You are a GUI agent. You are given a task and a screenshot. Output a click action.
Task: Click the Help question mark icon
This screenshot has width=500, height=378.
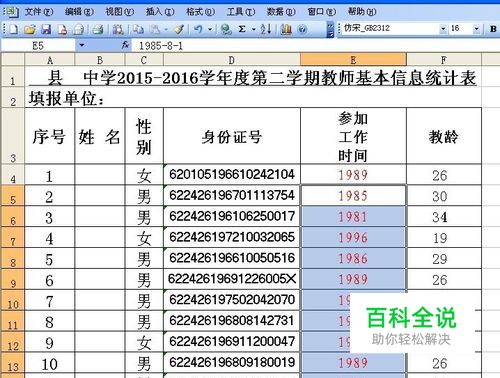302,29
